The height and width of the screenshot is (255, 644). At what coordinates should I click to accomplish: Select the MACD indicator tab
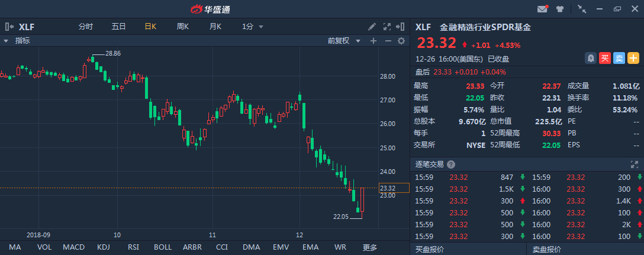(x=73, y=247)
